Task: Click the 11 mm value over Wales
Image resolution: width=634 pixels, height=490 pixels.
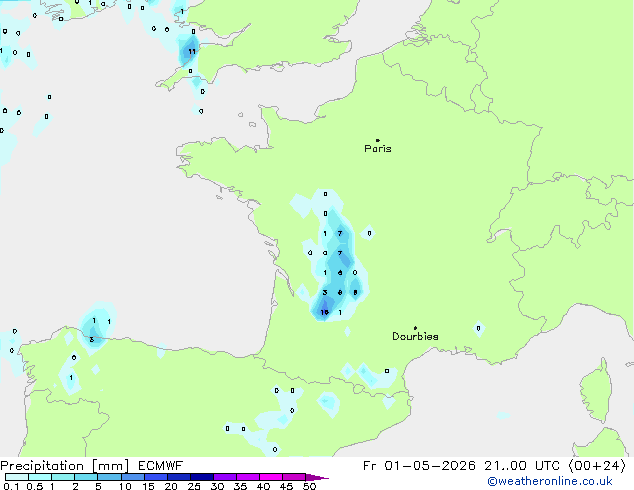Action: [x=192, y=51]
